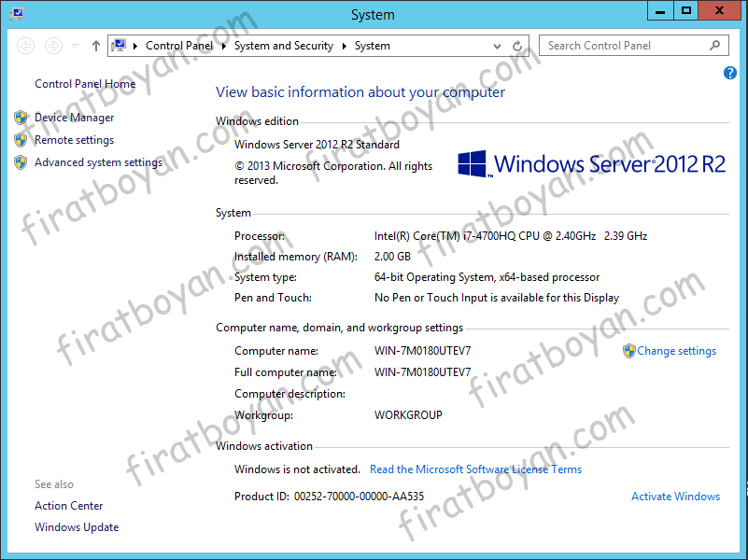Expand chevron after System and Security
This screenshot has height=560, width=748.
point(344,46)
